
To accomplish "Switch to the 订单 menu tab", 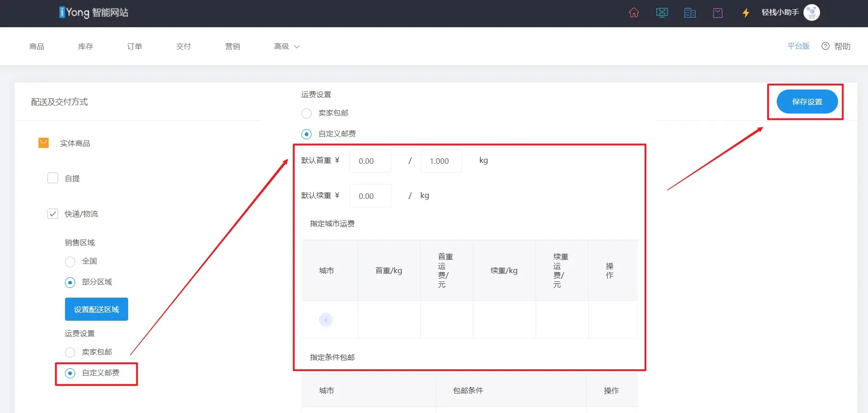I will point(135,47).
